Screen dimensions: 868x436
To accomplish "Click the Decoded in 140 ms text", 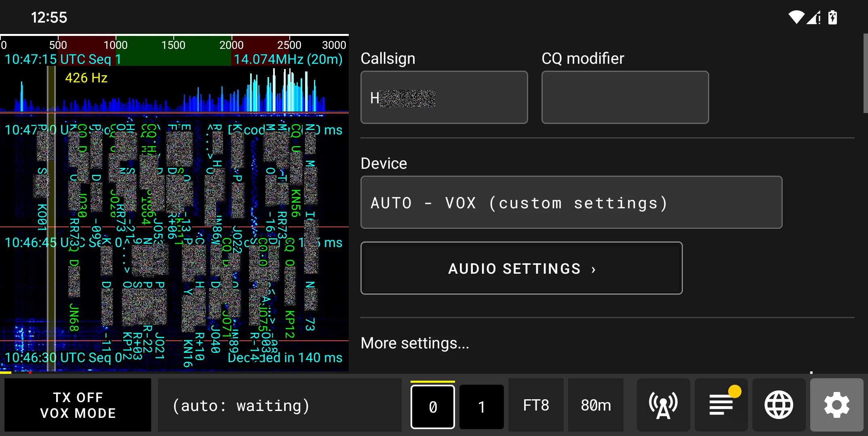I will click(285, 357).
